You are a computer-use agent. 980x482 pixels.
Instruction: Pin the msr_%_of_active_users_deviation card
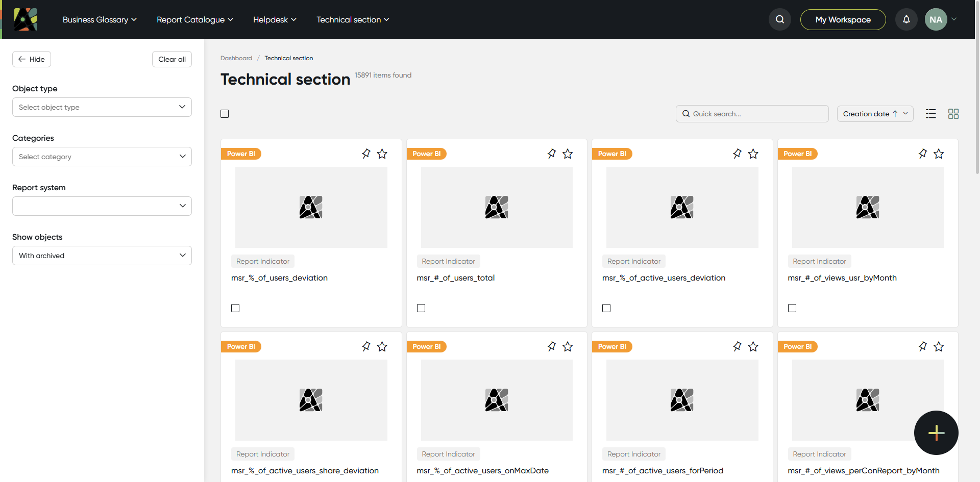[737, 154]
